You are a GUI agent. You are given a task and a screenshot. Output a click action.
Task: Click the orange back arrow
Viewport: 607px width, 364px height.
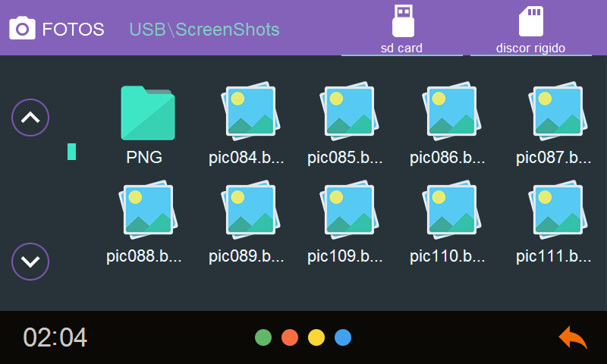[x=573, y=337]
